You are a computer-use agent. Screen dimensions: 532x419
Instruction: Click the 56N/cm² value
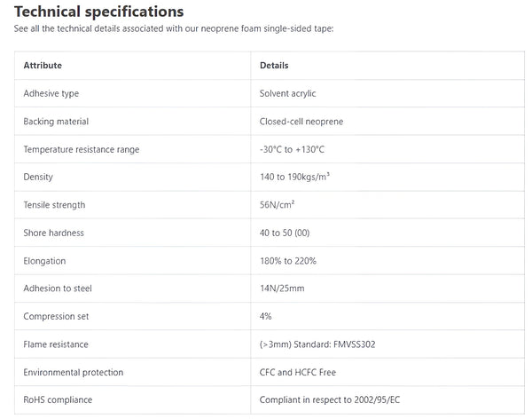coord(278,205)
